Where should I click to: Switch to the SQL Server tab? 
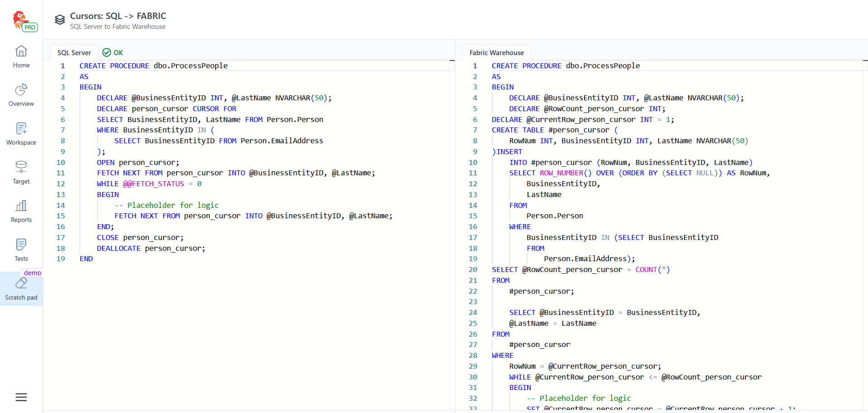pyautogui.click(x=74, y=53)
